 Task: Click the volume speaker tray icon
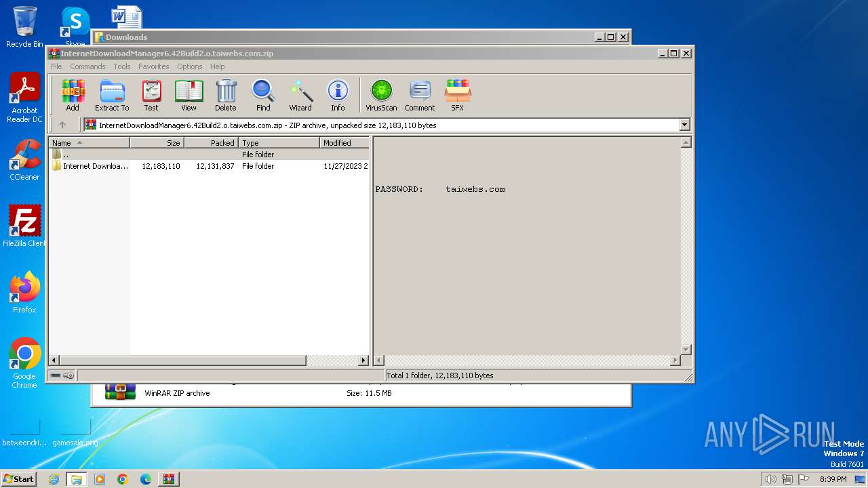(770, 479)
